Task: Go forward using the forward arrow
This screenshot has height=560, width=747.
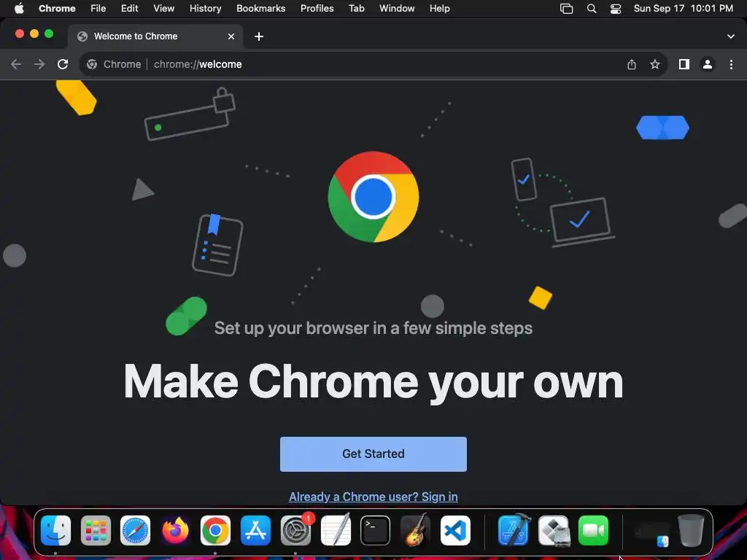Action: (x=39, y=64)
